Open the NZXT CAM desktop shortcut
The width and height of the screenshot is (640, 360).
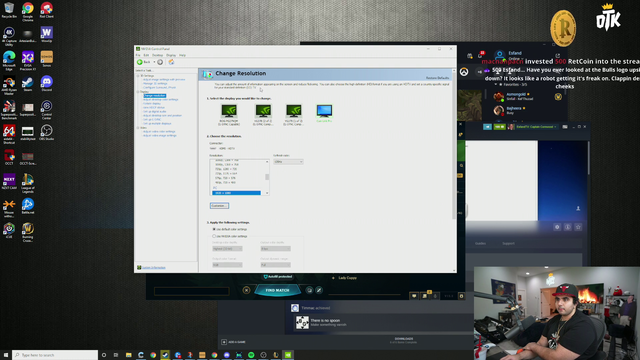(9, 181)
